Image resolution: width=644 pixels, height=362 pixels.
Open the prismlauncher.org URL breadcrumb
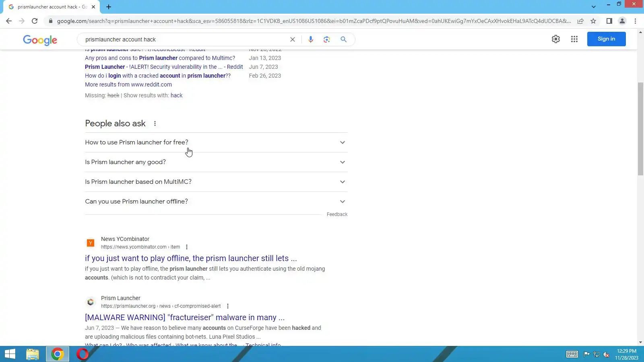pyautogui.click(x=161, y=306)
